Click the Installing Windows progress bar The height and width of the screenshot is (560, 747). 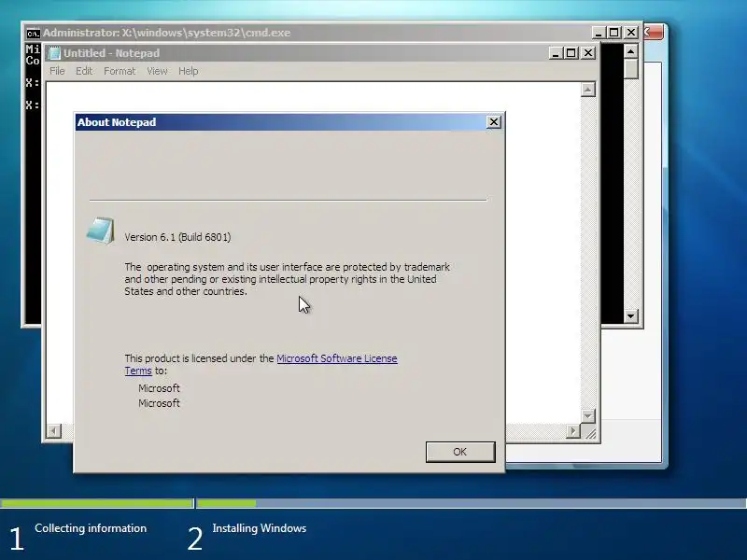pos(472,503)
